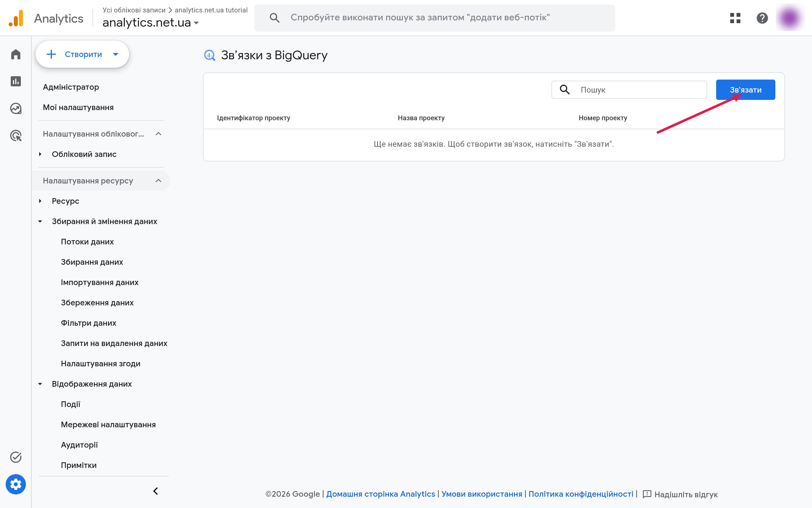The image size is (812, 508).
Task: Open the Analytics home icon in sidebar
Action: point(16,54)
